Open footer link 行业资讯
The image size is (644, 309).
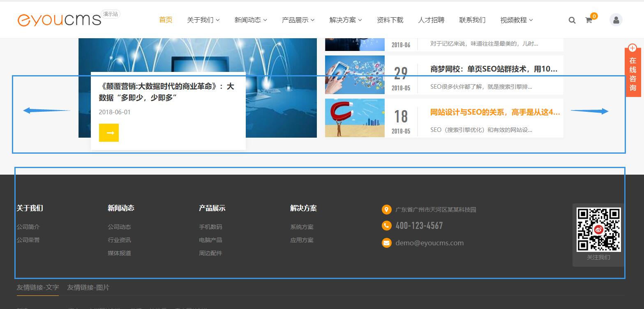(x=120, y=240)
